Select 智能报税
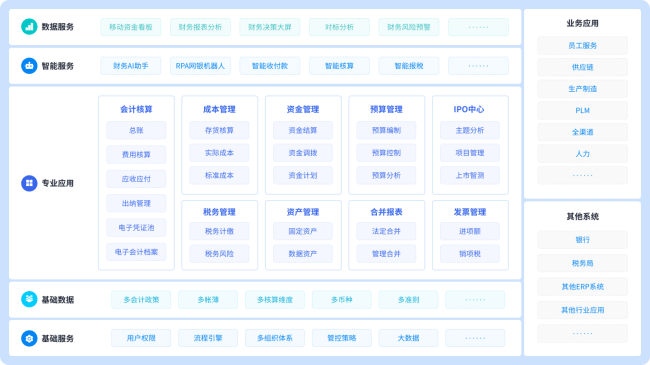Image resolution: width=650 pixels, height=365 pixels. pyautogui.click(x=409, y=66)
